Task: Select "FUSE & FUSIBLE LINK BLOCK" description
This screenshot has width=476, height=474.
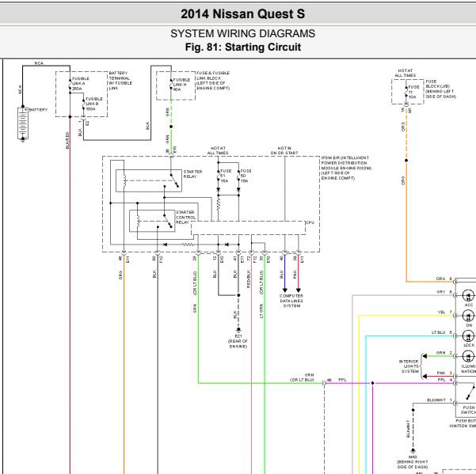Action: coord(213,81)
